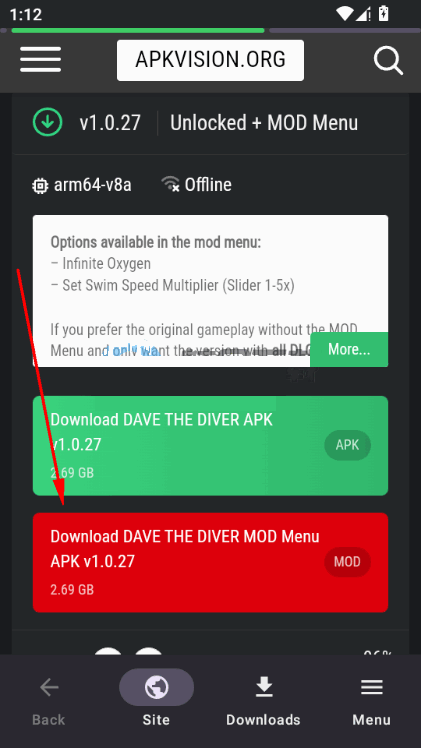Tap the Back arrow icon
This screenshot has height=748, width=421.
tap(49, 687)
